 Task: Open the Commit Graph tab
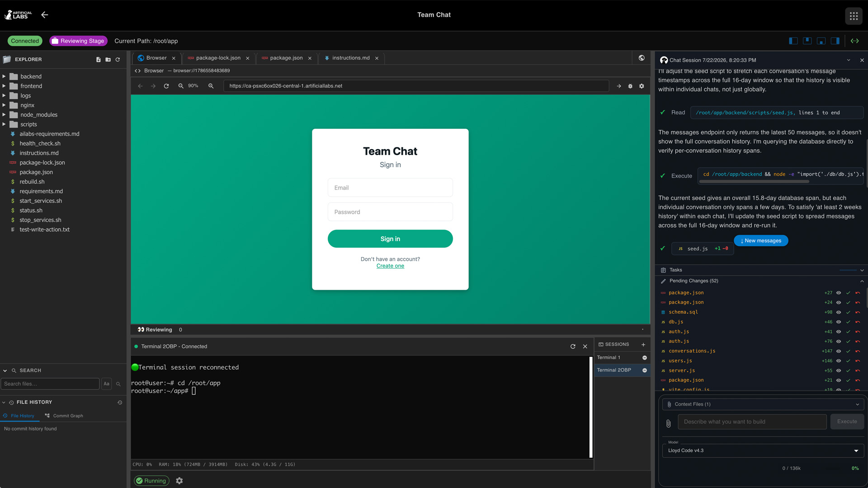64,416
